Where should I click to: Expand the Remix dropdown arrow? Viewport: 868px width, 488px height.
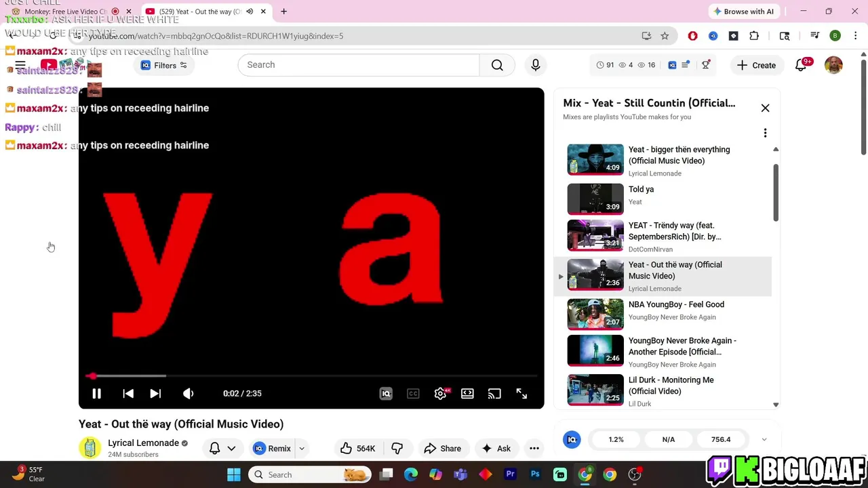[x=302, y=449]
